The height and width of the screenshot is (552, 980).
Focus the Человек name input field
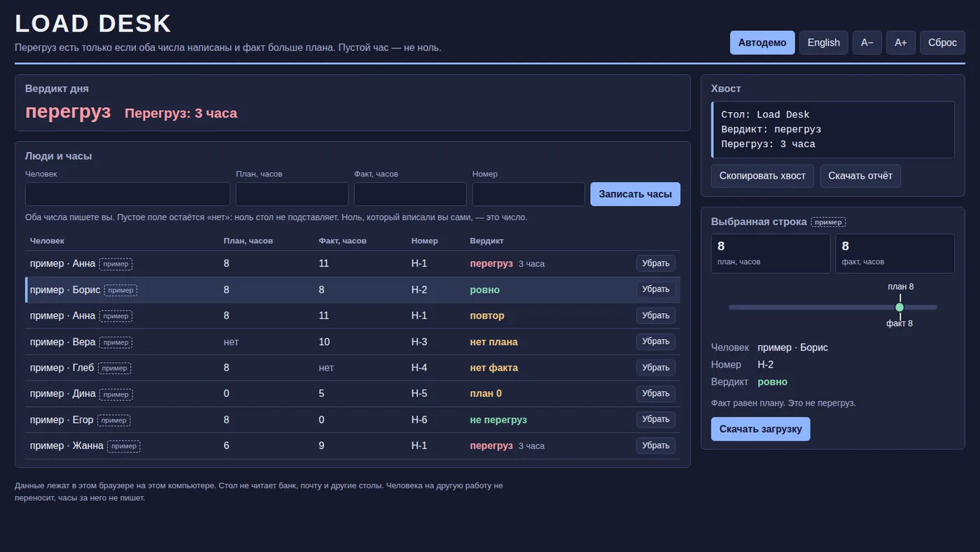pyautogui.click(x=127, y=194)
